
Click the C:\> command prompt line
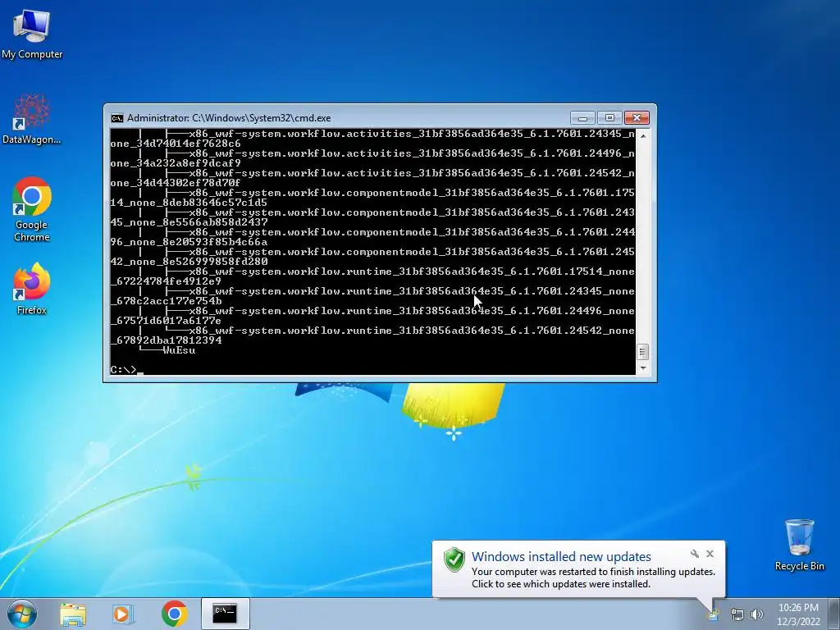click(126, 370)
